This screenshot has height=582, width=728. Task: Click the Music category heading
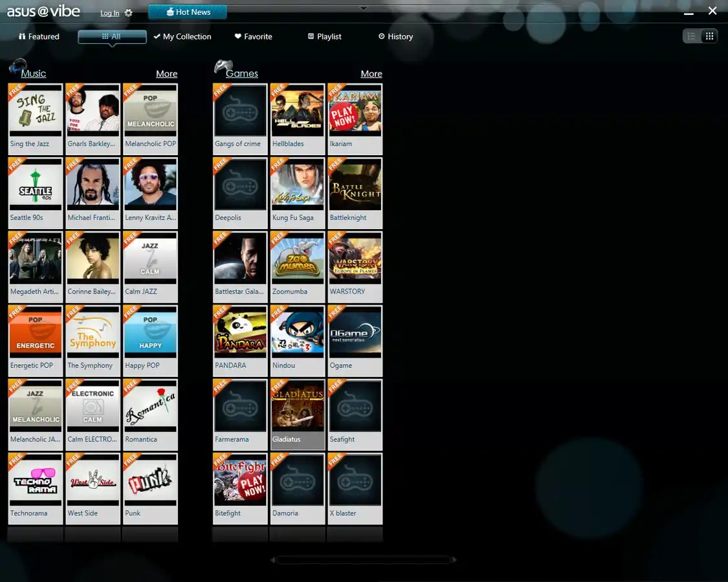click(34, 73)
